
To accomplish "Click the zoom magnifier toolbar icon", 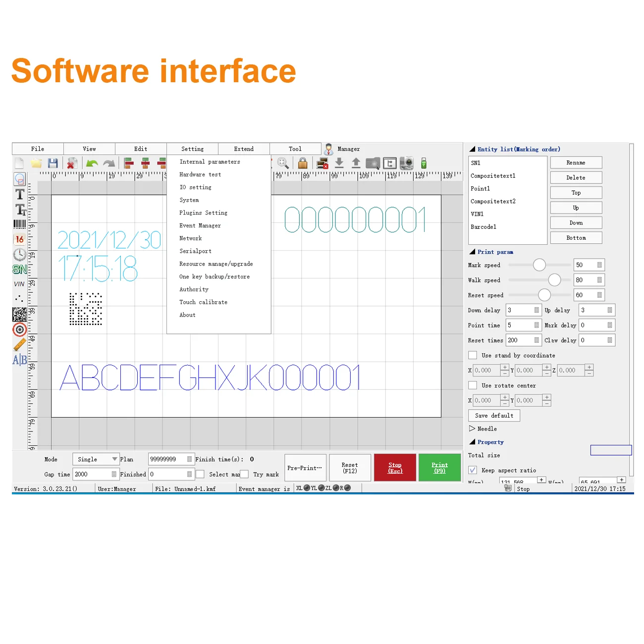I will tap(283, 163).
